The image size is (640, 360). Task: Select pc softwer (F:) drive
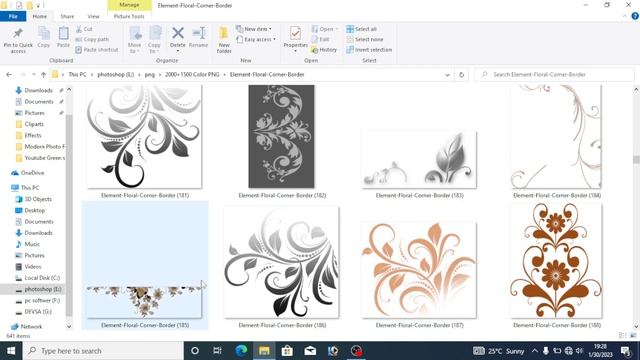pyautogui.click(x=42, y=300)
